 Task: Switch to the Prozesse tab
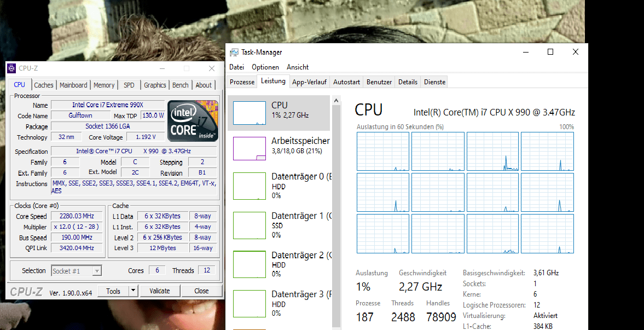[x=241, y=81]
